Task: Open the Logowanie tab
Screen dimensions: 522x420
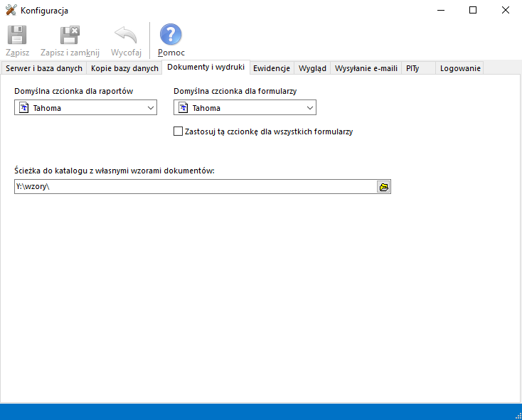Action: 460,68
